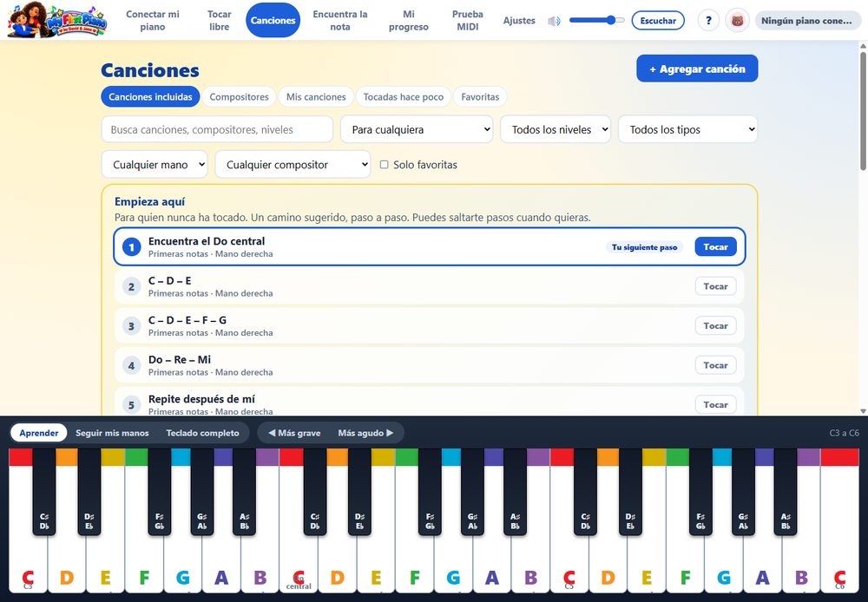Click Tocar for C – D – E

(716, 286)
